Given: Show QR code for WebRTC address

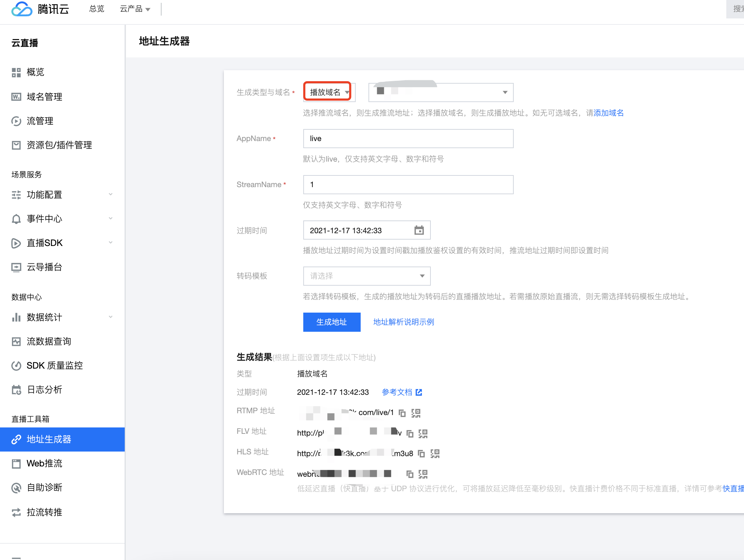Looking at the screenshot, I should pyautogui.click(x=423, y=474).
